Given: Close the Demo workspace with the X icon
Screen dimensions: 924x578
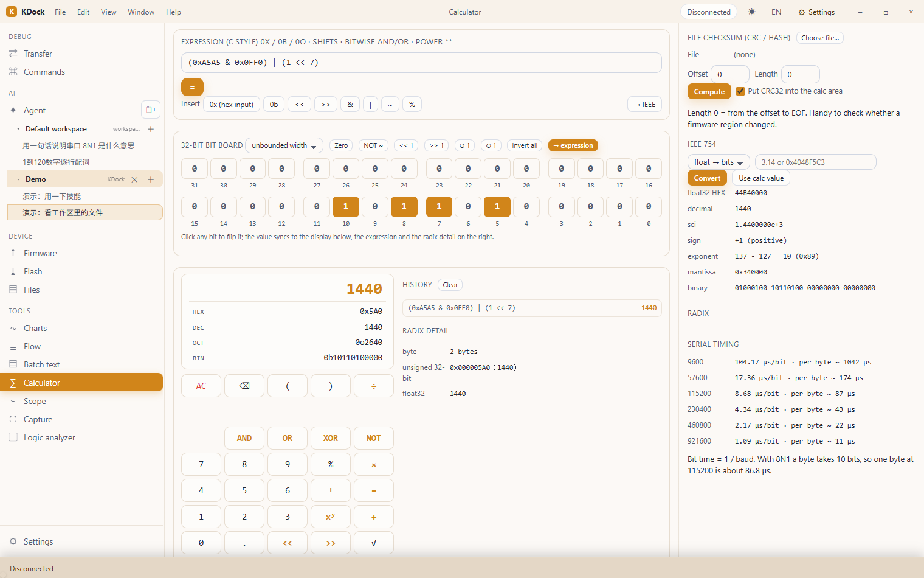Looking at the screenshot, I should (134, 179).
